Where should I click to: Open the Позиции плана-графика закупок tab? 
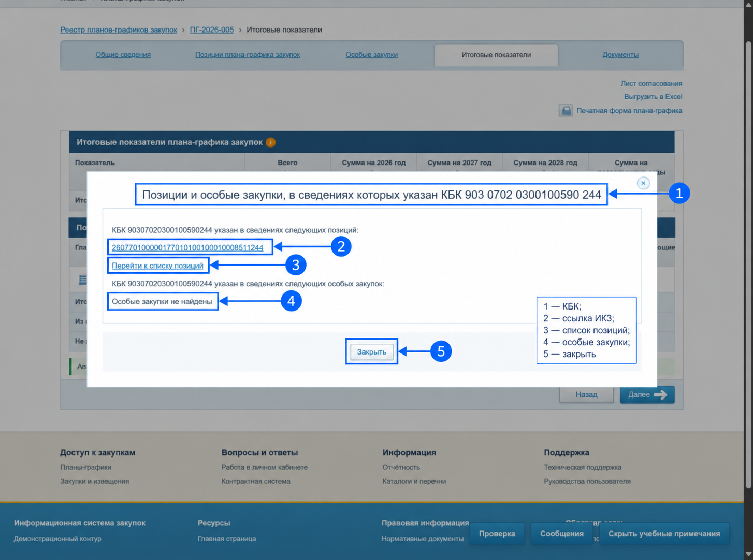(248, 55)
